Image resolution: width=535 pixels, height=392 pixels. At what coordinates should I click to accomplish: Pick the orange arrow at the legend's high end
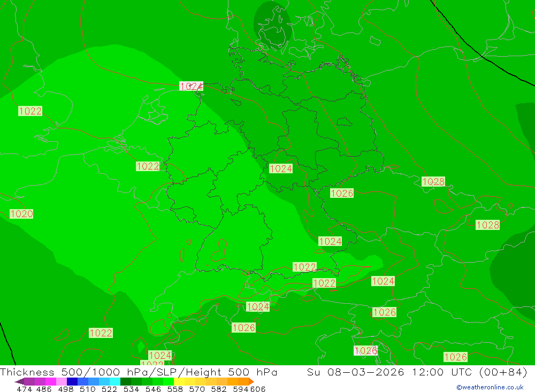(251, 381)
